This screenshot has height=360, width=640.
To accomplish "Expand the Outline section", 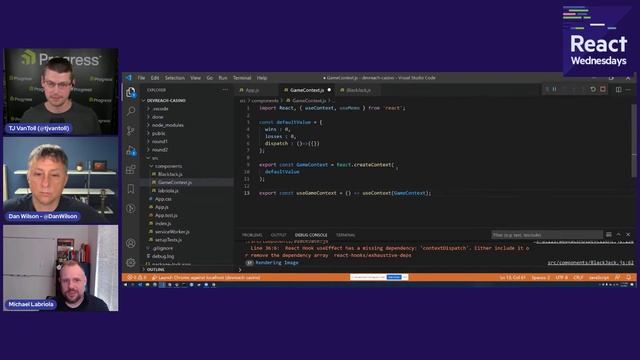I will 186,269.
